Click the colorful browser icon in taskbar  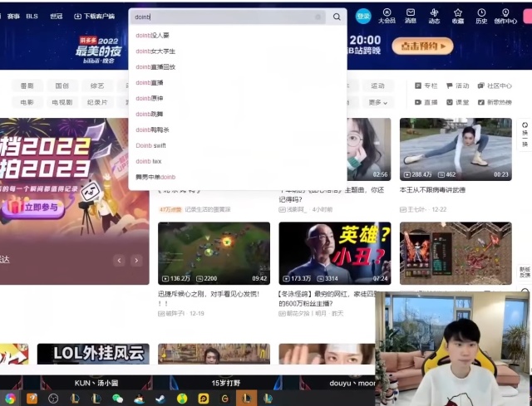pyautogui.click(x=10, y=399)
